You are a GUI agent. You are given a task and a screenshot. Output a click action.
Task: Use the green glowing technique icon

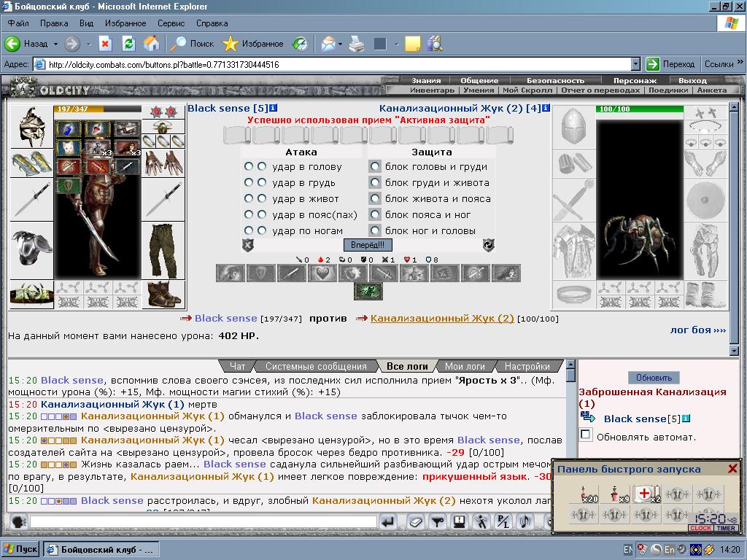point(368,291)
